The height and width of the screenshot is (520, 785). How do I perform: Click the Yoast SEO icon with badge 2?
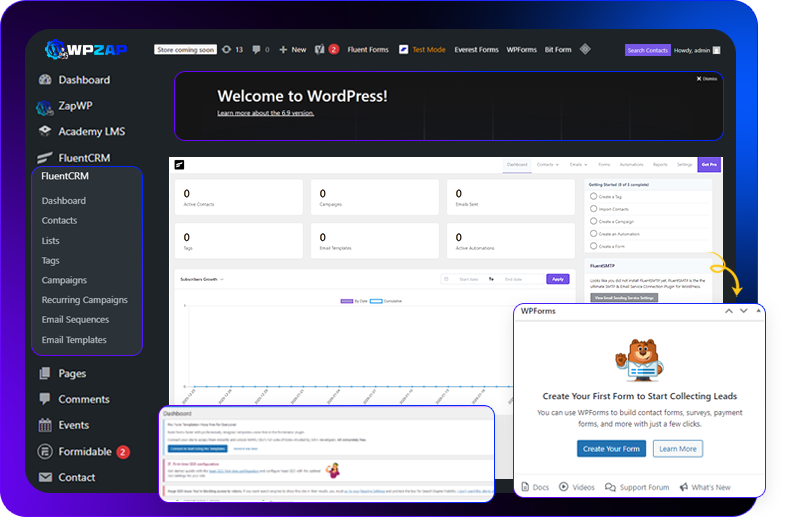[x=320, y=49]
